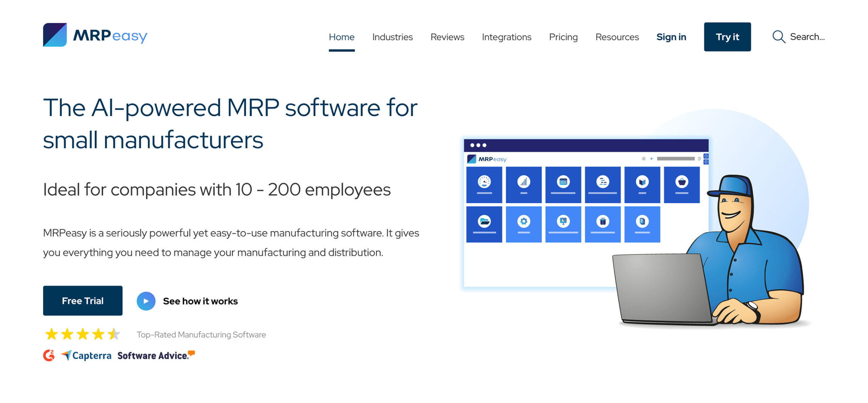Click the settings gear tile in illustration
This screenshot has width=868, height=403.
(x=524, y=224)
